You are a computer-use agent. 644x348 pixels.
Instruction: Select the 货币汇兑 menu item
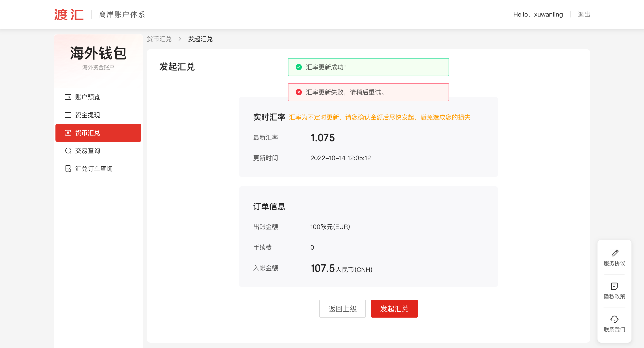click(x=98, y=133)
